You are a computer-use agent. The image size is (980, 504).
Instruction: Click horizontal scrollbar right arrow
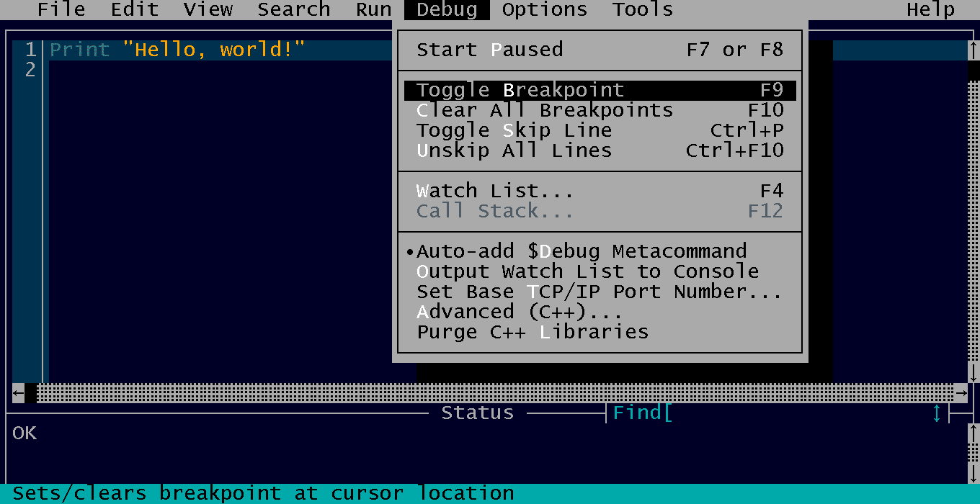click(961, 393)
